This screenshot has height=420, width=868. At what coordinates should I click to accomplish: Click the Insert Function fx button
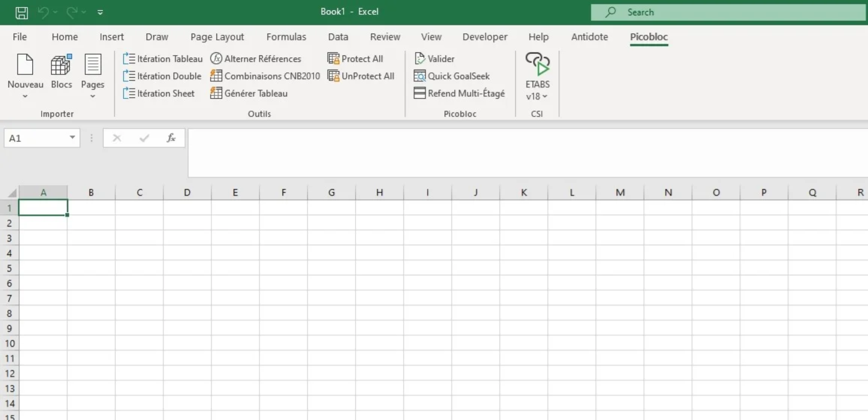pyautogui.click(x=171, y=138)
